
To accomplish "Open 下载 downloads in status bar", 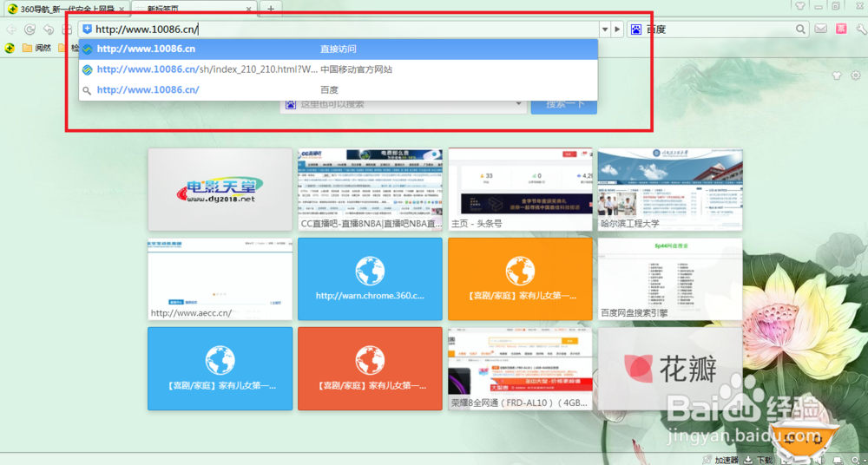I will tap(759, 460).
